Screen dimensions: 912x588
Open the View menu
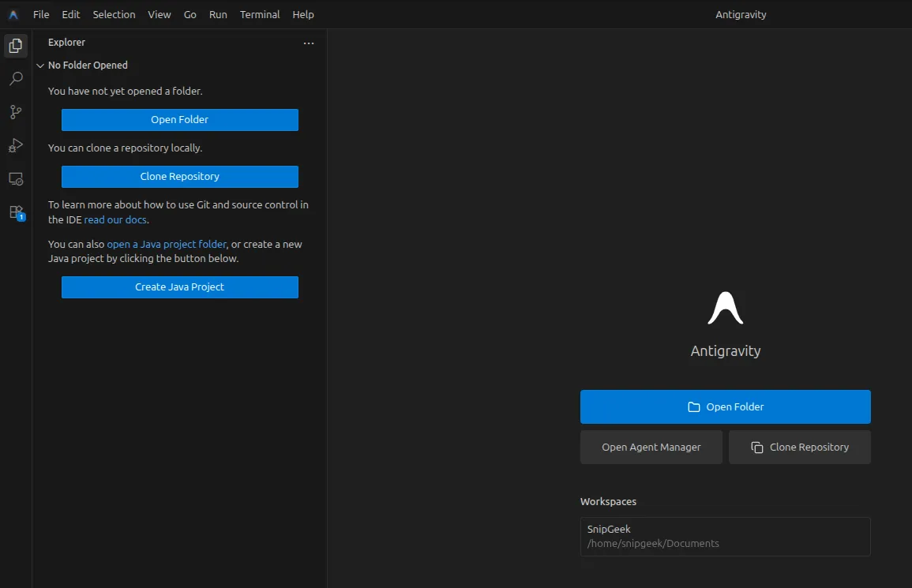tap(160, 14)
